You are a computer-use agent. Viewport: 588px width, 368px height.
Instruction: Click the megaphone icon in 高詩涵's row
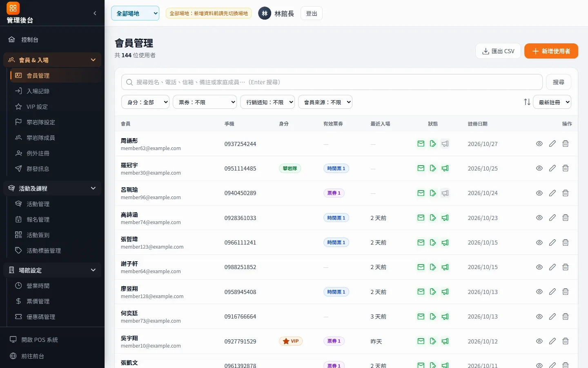pyautogui.click(x=445, y=218)
